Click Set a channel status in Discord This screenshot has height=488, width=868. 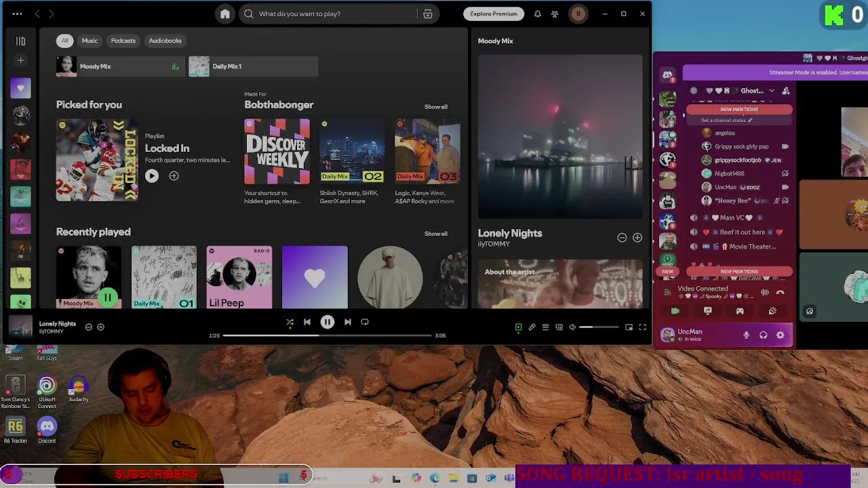coord(726,121)
